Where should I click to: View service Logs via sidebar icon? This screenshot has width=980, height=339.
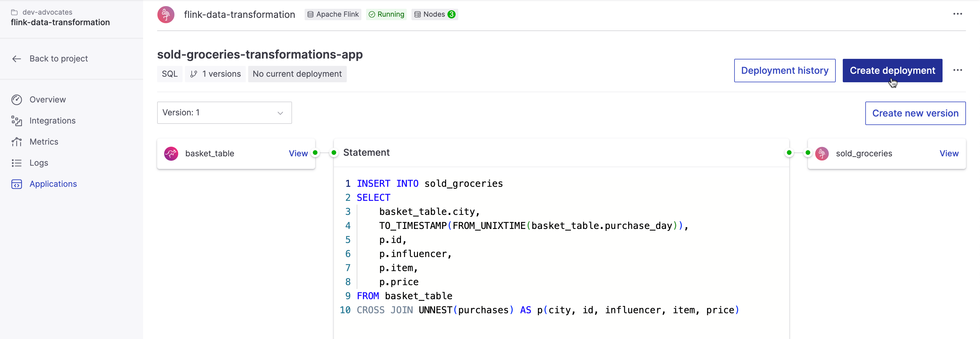click(17, 162)
